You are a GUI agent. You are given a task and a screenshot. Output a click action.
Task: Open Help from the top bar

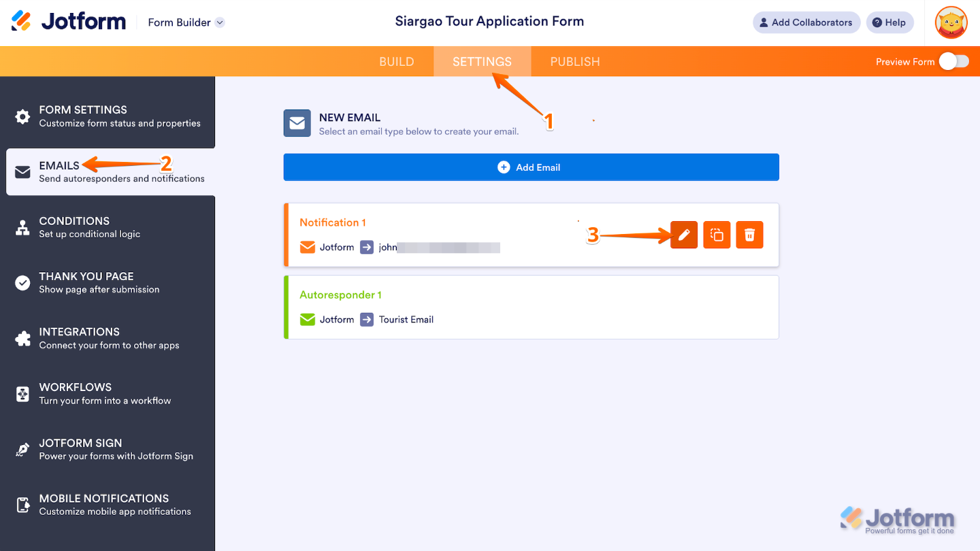[889, 22]
